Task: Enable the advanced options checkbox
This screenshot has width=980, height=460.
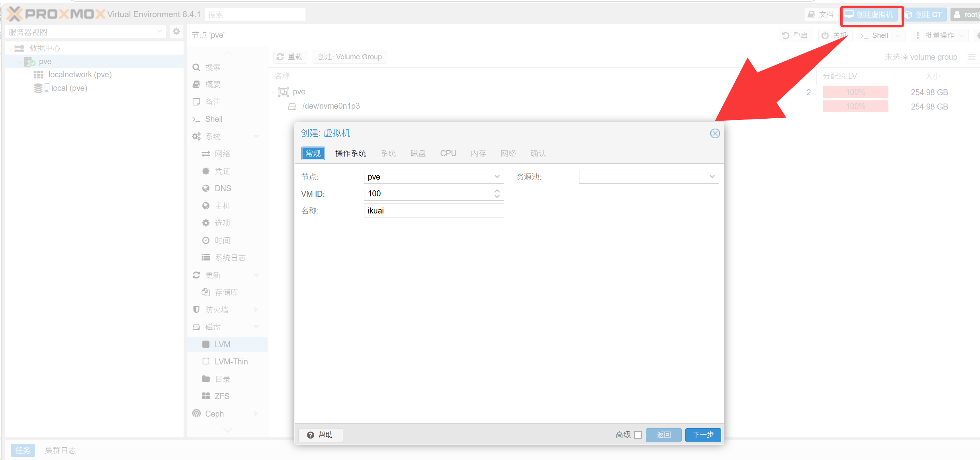Action: tap(638, 435)
